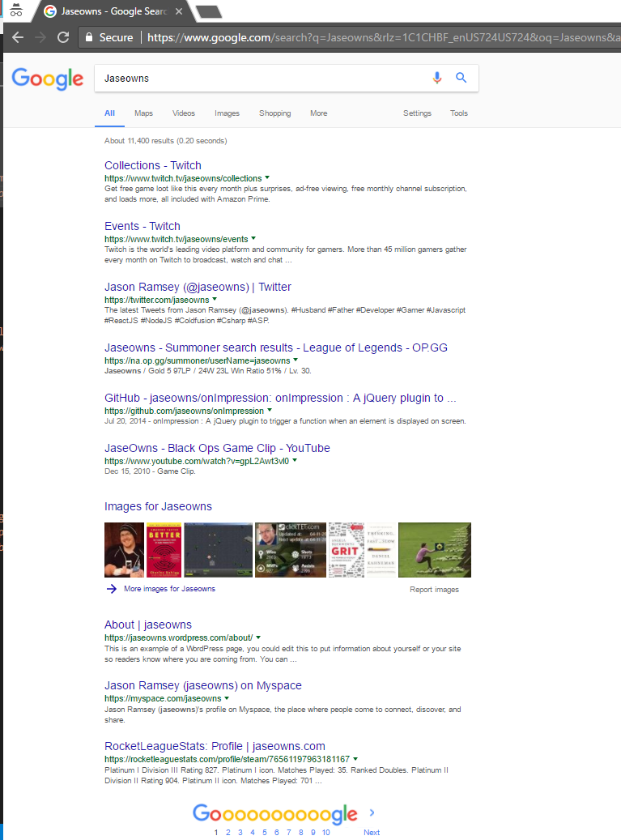The image size is (621, 840).
Task: Click the address bar URL
Action: coord(383,37)
